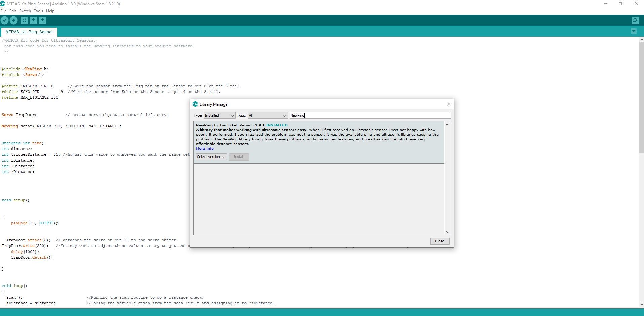Image resolution: width=644 pixels, height=316 pixels.
Task: Click the #include <NewPing.h> line
Action: [25, 69]
